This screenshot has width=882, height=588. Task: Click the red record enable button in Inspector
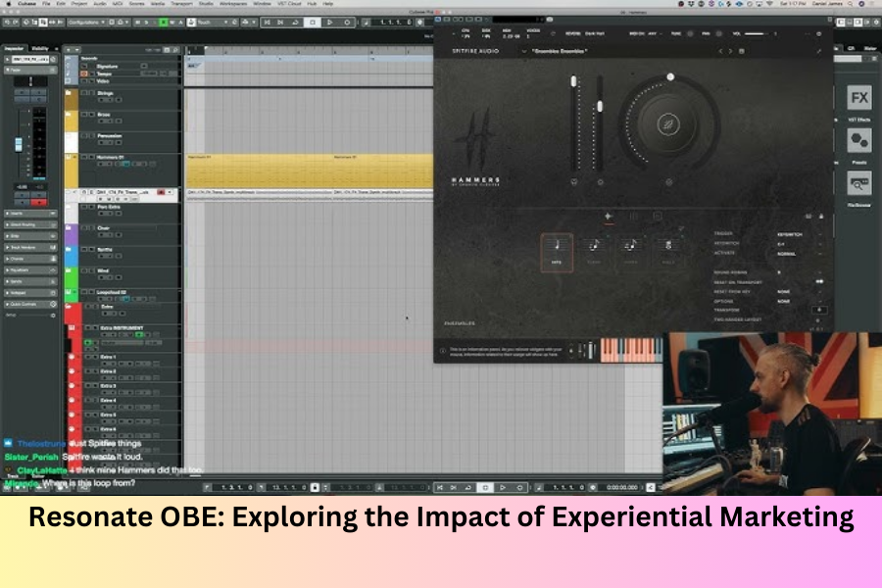pyautogui.click(x=39, y=202)
